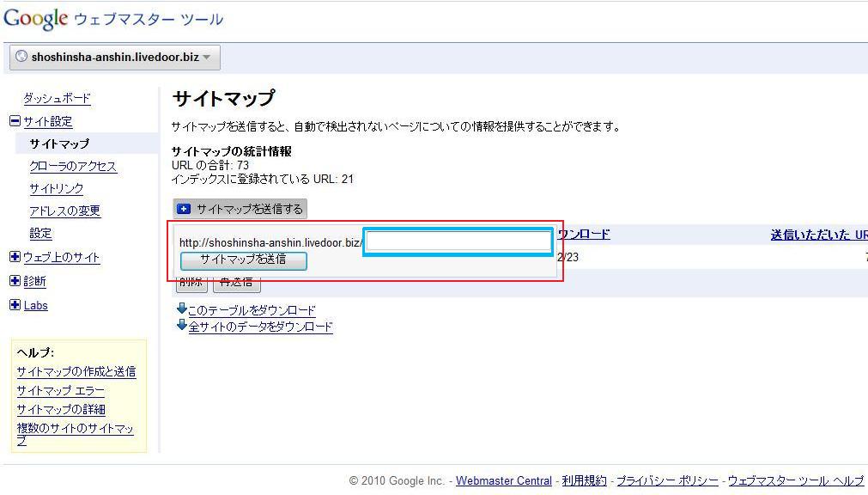This screenshot has height=495, width=868.
Task: Click the 削除 button
Action: pos(191,284)
